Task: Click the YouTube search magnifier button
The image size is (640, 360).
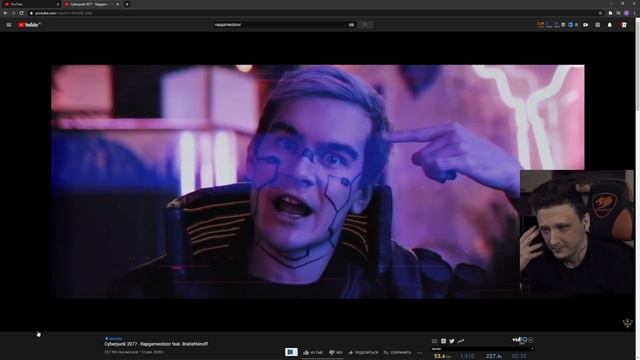Action: pos(365,25)
